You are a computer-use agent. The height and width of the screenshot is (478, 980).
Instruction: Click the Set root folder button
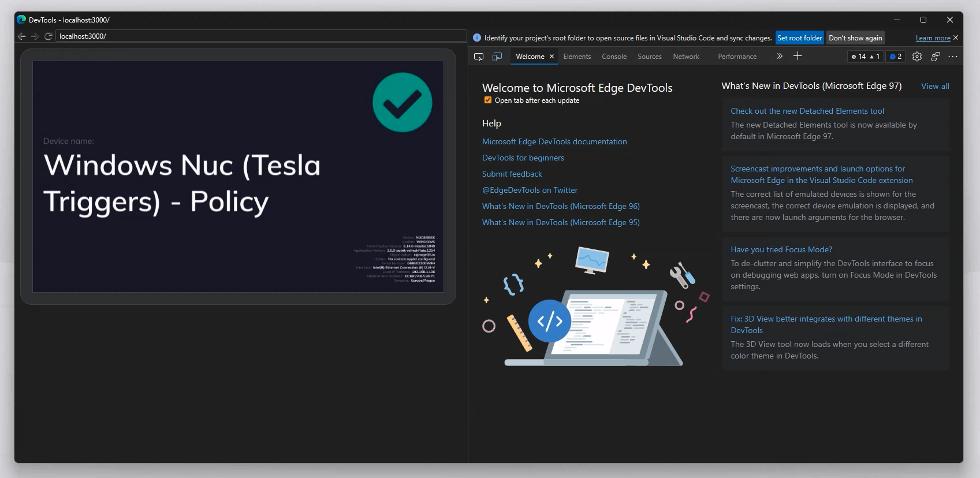point(799,38)
